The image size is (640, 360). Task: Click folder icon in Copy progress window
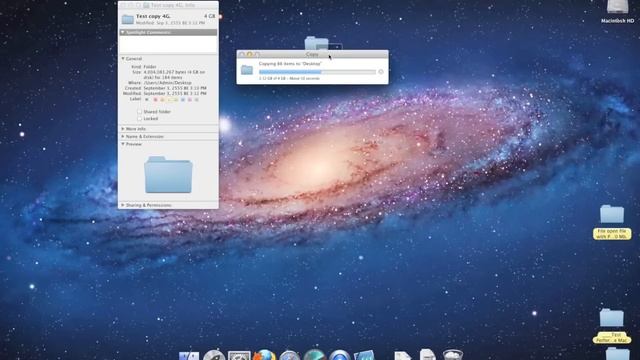coord(247,70)
